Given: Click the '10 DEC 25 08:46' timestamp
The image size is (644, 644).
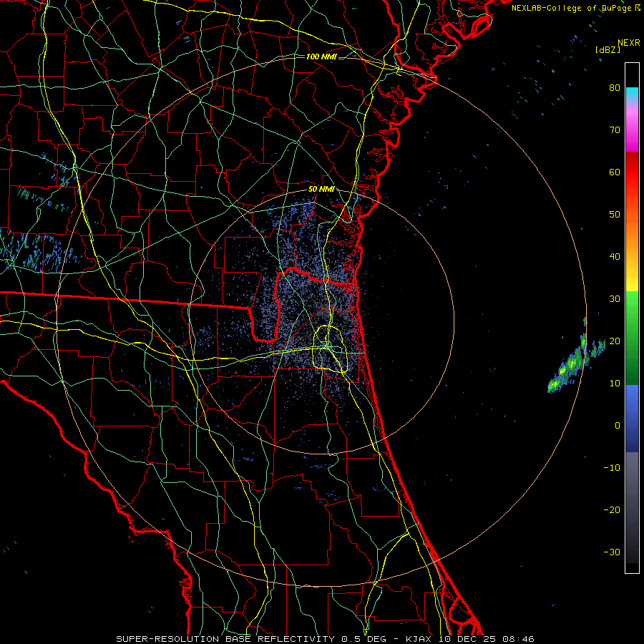Looking at the screenshot, I should pyautogui.click(x=487, y=639).
